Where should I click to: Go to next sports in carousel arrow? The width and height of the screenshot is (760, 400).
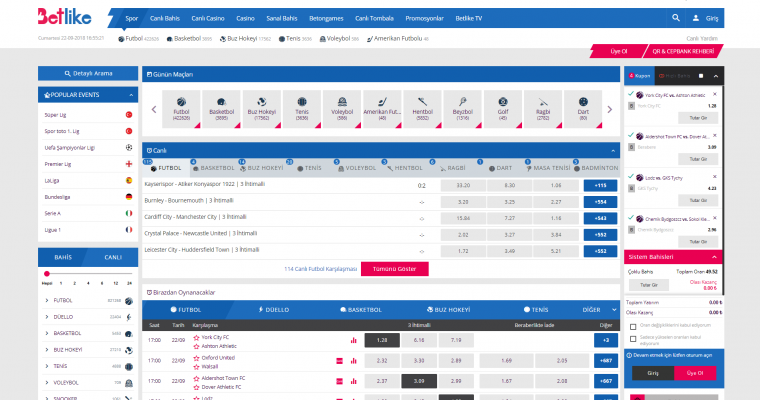click(x=610, y=110)
